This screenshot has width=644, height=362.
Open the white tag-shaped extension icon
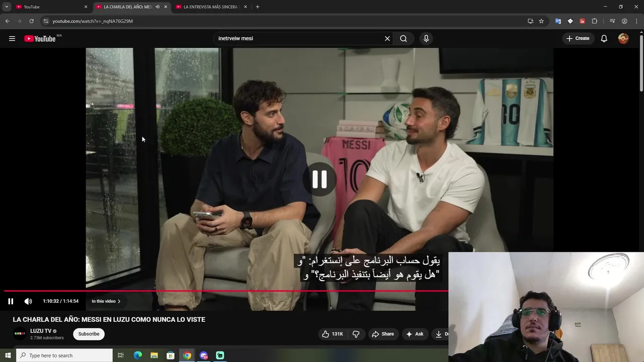click(570, 21)
